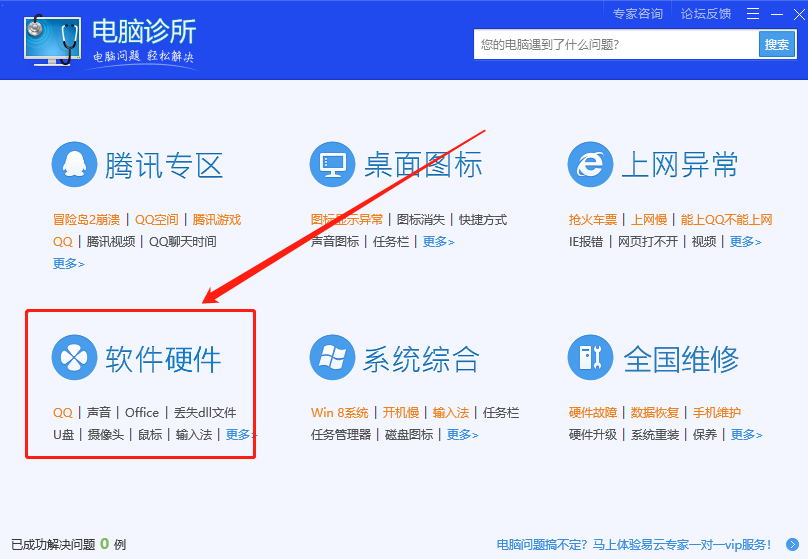Open the hamburger menu in title bar

tap(753, 14)
